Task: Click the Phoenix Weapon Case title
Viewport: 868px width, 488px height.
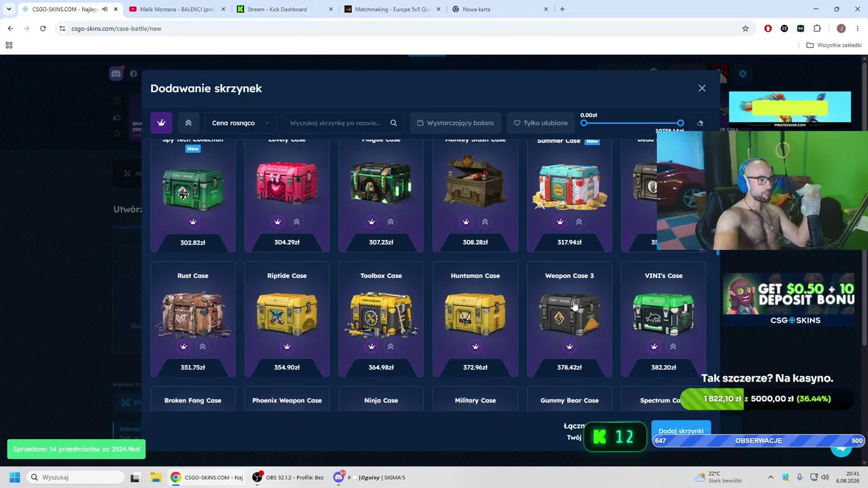Action: 287,401
